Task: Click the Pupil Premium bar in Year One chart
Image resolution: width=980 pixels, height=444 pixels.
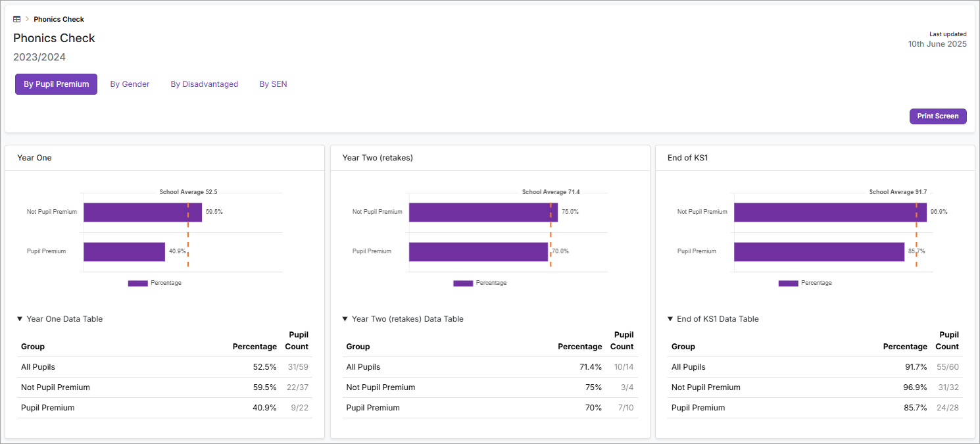Action: pos(124,252)
